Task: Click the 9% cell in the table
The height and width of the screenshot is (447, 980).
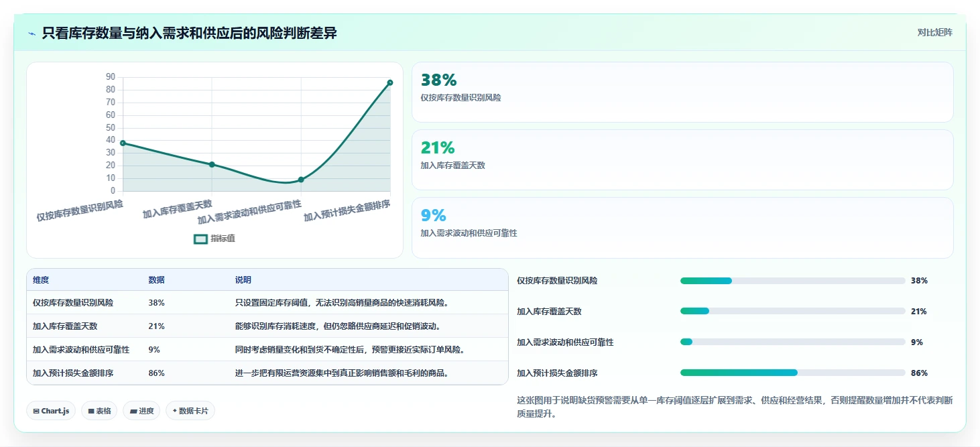Action: point(154,350)
